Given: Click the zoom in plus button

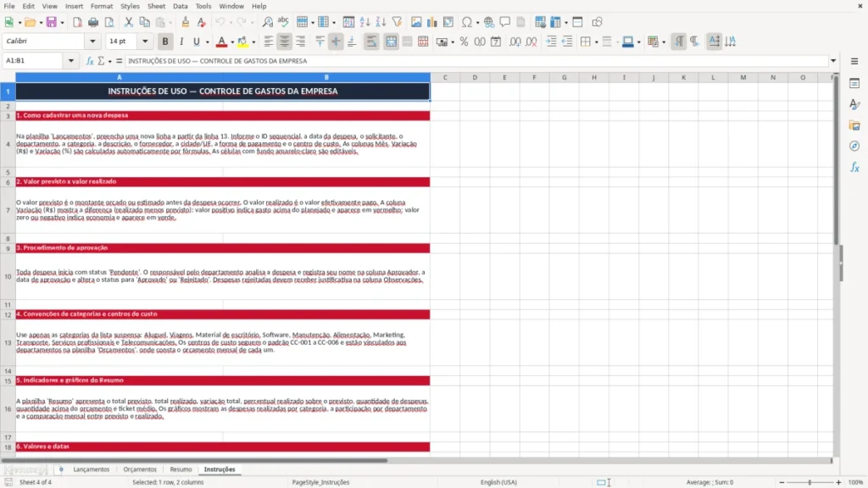Looking at the screenshot, I should click(838, 482).
